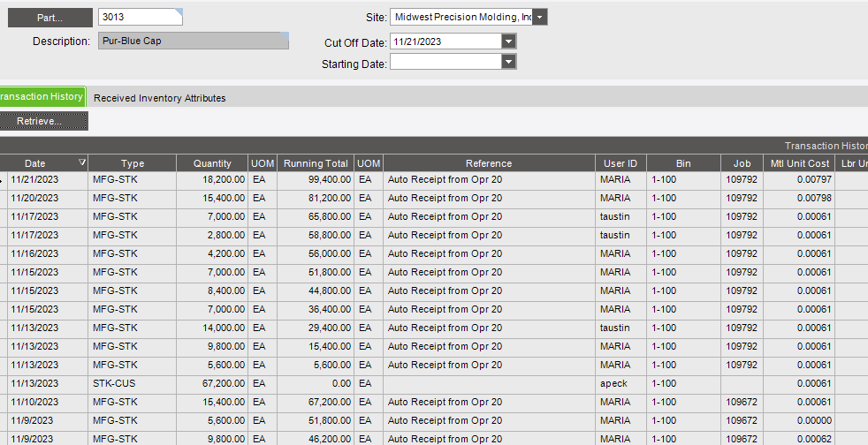Select the date cell 11/16/2023

pos(48,253)
